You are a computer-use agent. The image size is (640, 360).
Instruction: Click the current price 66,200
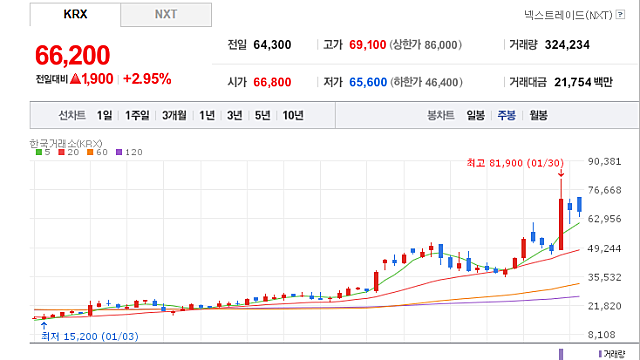click(x=72, y=56)
